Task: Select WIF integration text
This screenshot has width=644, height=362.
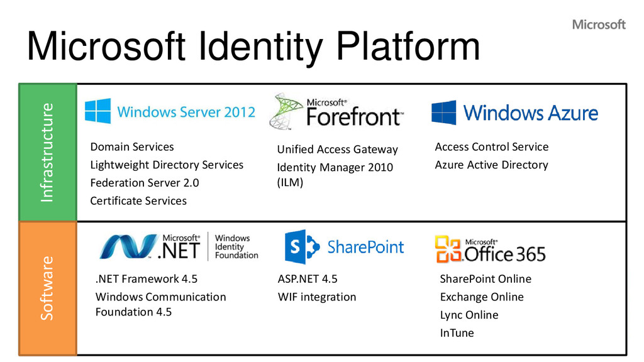Action: pos(317,297)
